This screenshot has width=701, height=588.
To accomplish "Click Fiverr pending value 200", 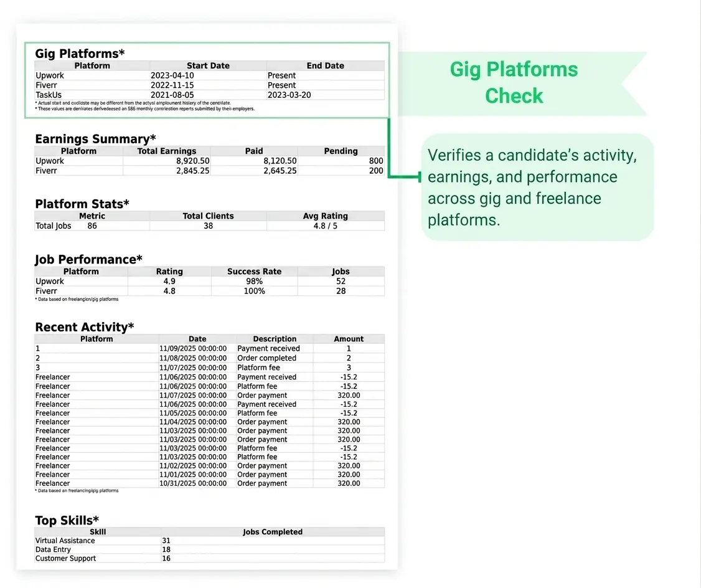I will (376, 171).
